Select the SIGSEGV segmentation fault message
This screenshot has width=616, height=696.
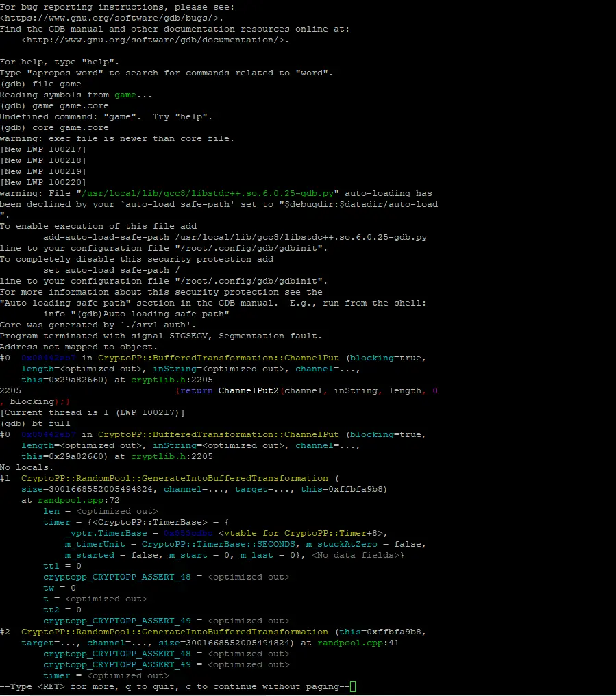164,336
